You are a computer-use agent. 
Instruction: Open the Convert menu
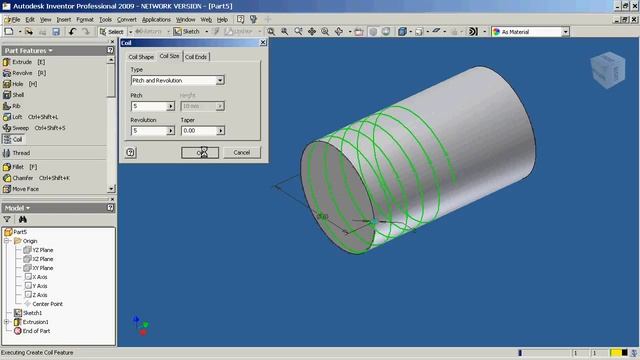[x=127, y=20]
